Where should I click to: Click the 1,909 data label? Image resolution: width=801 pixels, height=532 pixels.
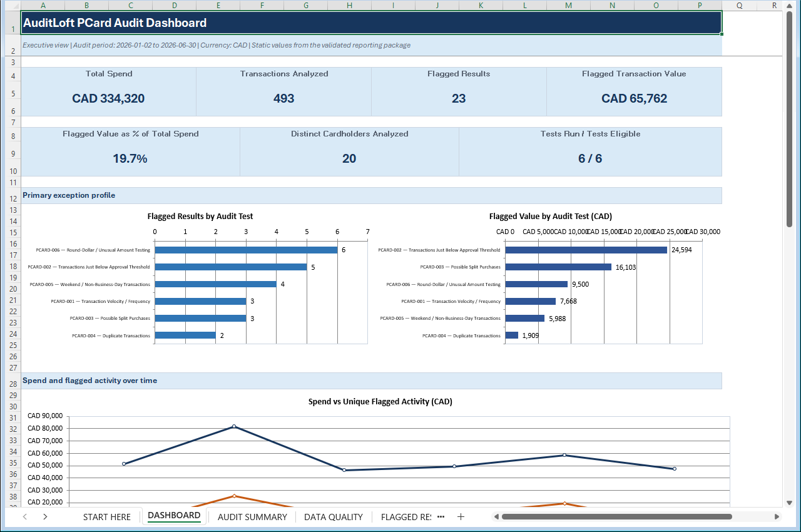pos(531,335)
